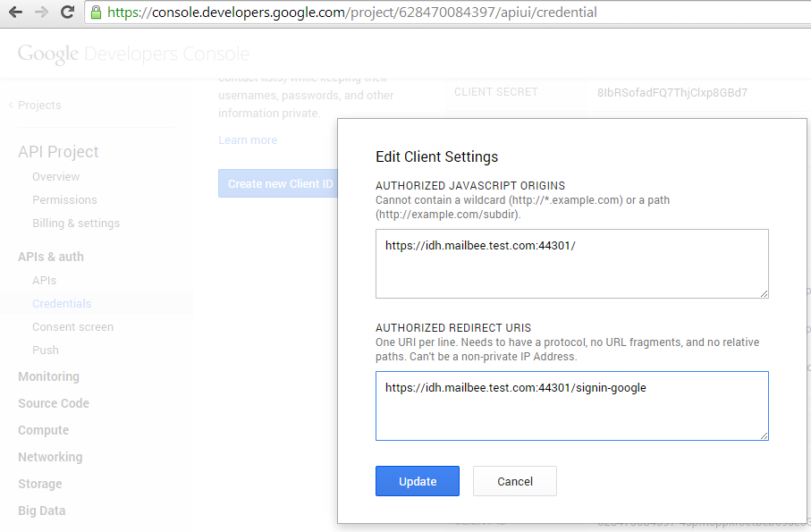
Task: Open Overview in sidebar
Action: pyautogui.click(x=55, y=177)
